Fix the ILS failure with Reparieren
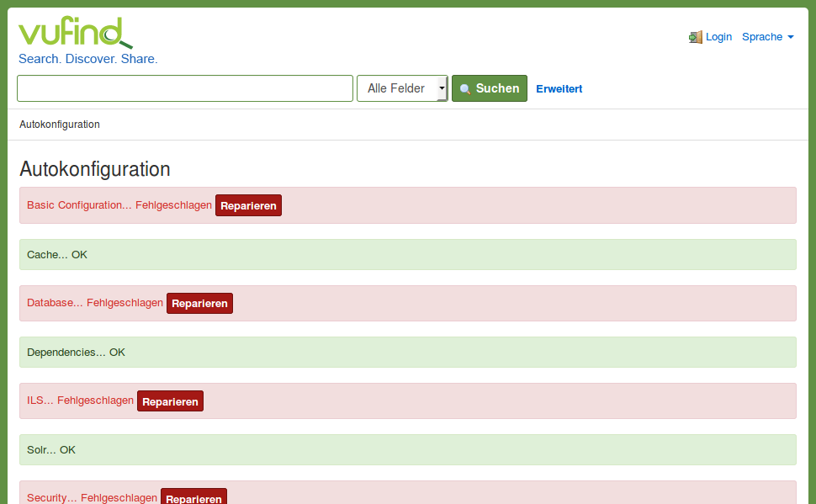 170,401
